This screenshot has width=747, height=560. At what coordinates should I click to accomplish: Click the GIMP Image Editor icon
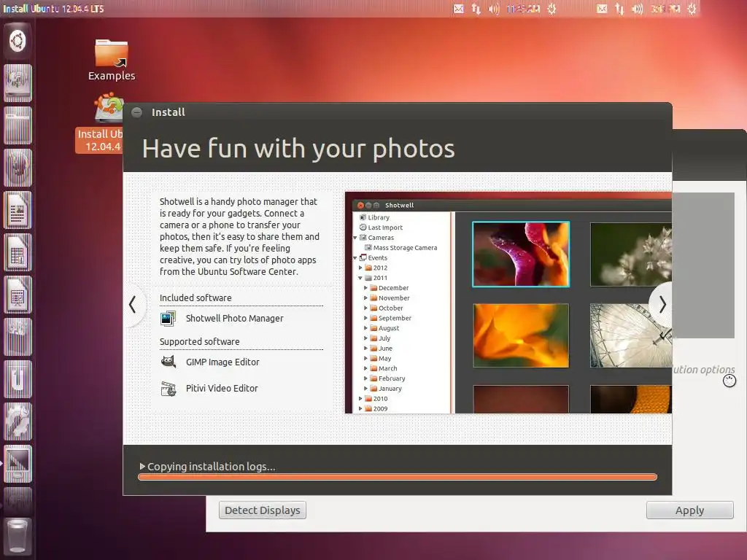(x=169, y=362)
